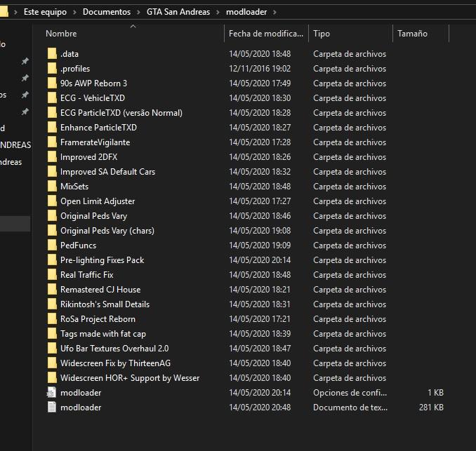Image resolution: width=476 pixels, height=451 pixels.
Task: Click the modloader text document icon
Action: tap(52, 407)
